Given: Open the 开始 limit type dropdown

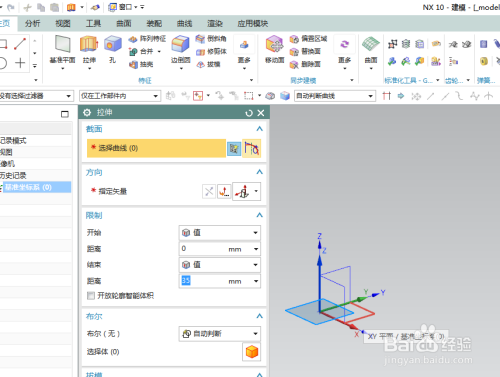Looking at the screenshot, I should [220, 233].
